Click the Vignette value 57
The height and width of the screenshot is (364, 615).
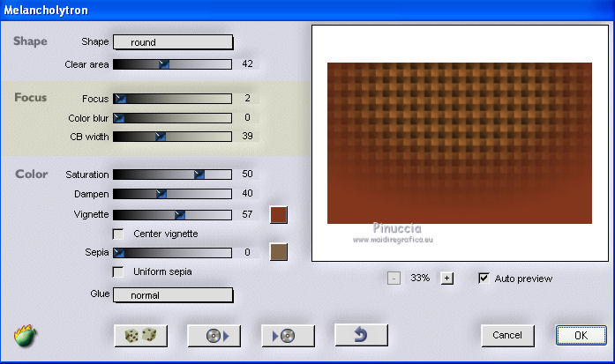247,214
